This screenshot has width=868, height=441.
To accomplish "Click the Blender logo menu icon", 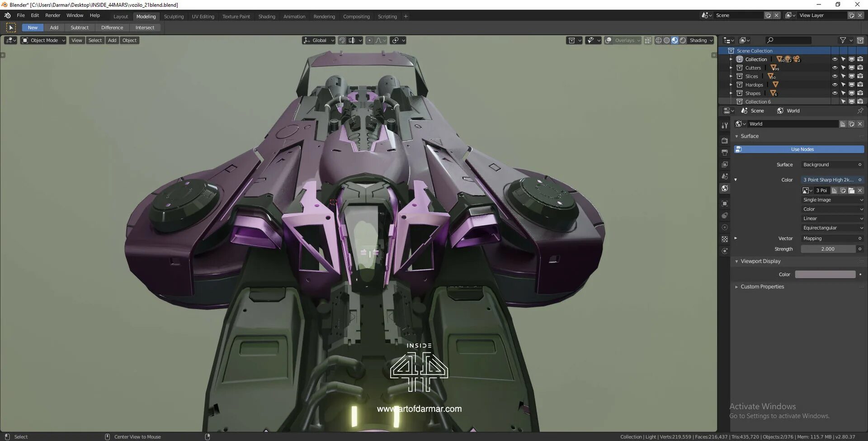I will 8,15.
